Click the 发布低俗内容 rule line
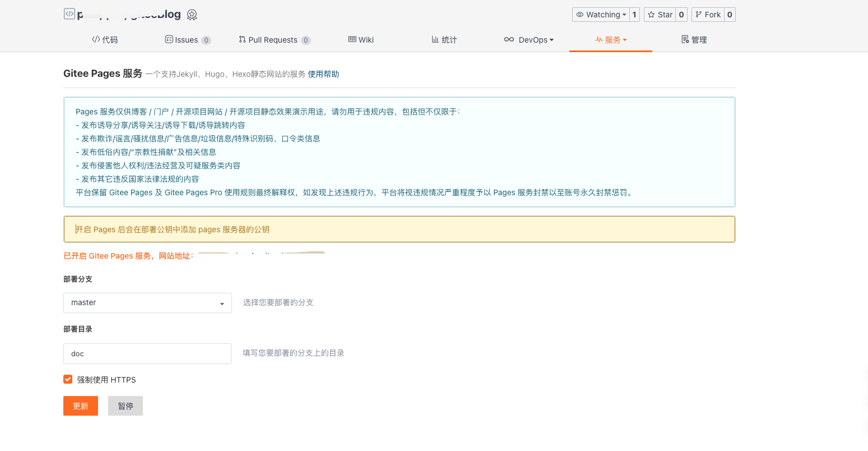This screenshot has width=868, height=451. point(146,152)
